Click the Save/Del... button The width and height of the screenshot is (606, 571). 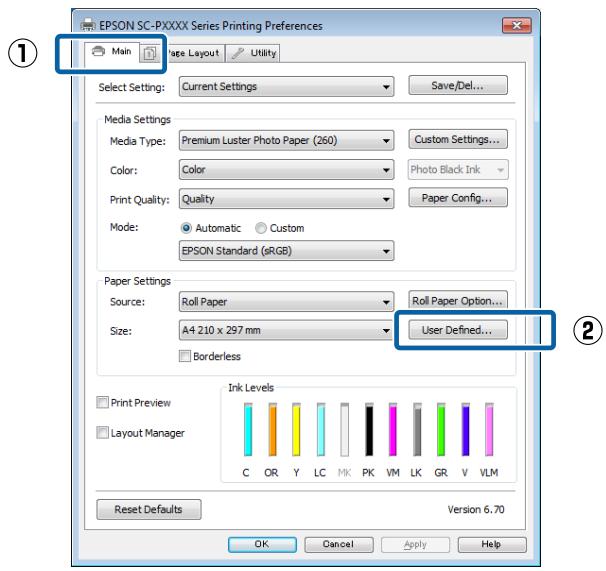click(458, 85)
